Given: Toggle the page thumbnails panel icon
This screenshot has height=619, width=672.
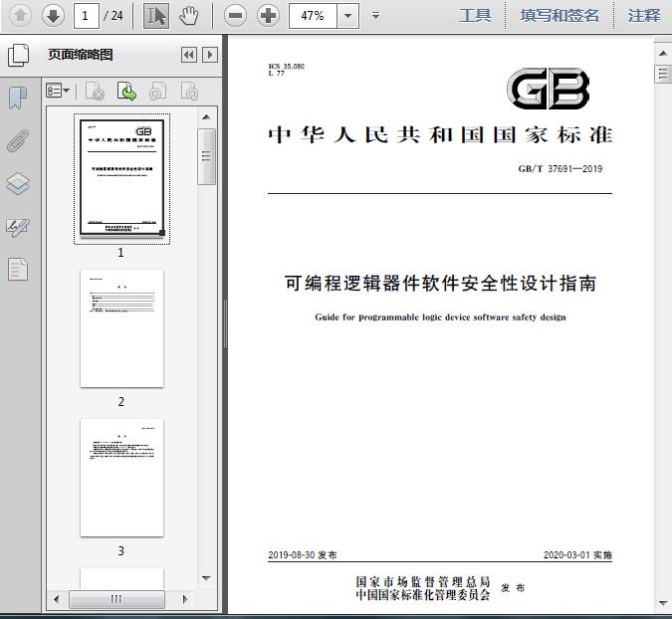Looking at the screenshot, I should click(18, 56).
